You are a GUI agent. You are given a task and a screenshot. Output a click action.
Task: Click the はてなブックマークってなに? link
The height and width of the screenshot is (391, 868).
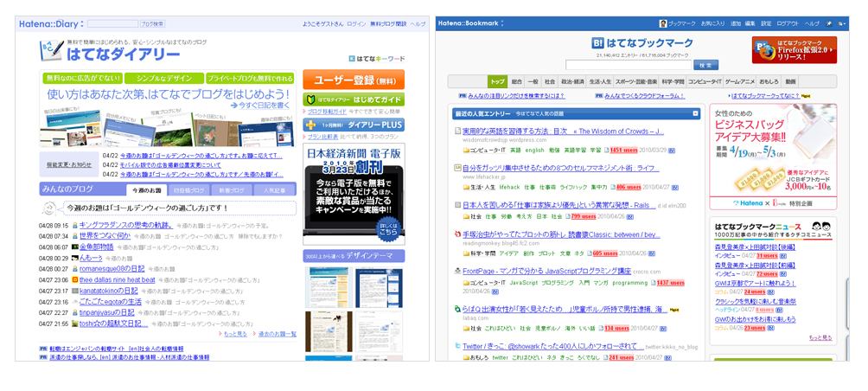(x=767, y=96)
